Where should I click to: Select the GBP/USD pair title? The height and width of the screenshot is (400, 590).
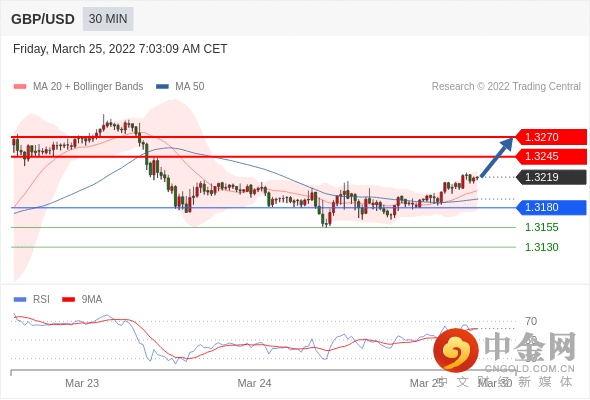pos(43,19)
